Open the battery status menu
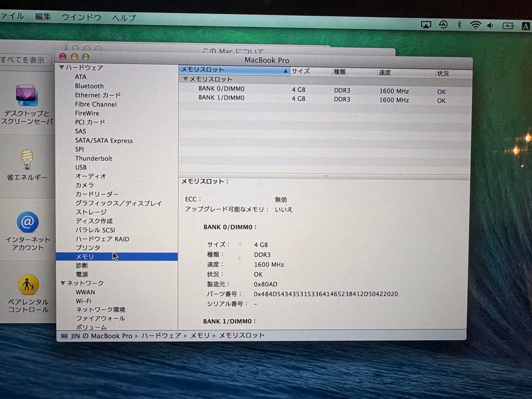 [508, 24]
